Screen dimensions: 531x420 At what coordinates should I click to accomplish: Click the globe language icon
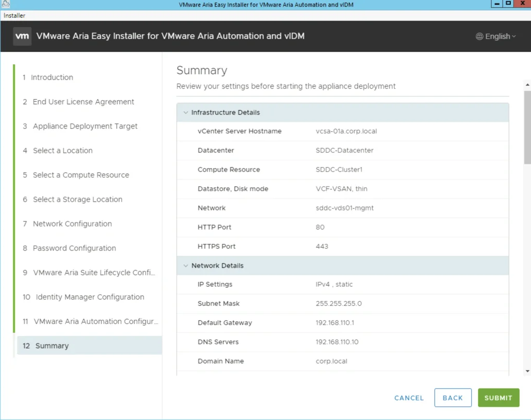click(x=480, y=36)
